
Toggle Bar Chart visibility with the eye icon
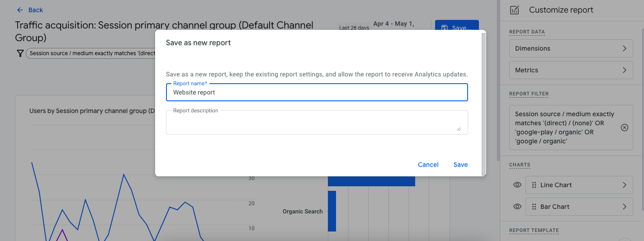[517, 207]
